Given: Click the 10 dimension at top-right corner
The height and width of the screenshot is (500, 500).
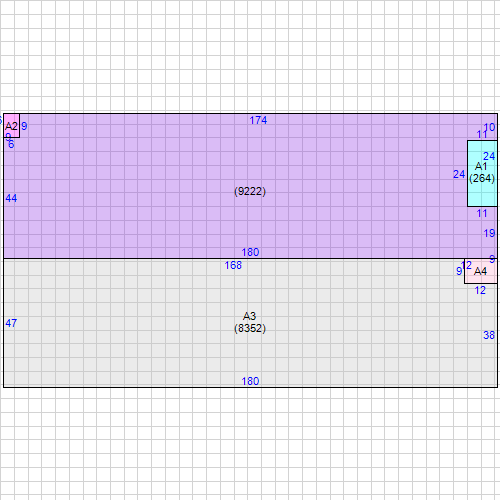Looking at the screenshot, I should point(489,127).
